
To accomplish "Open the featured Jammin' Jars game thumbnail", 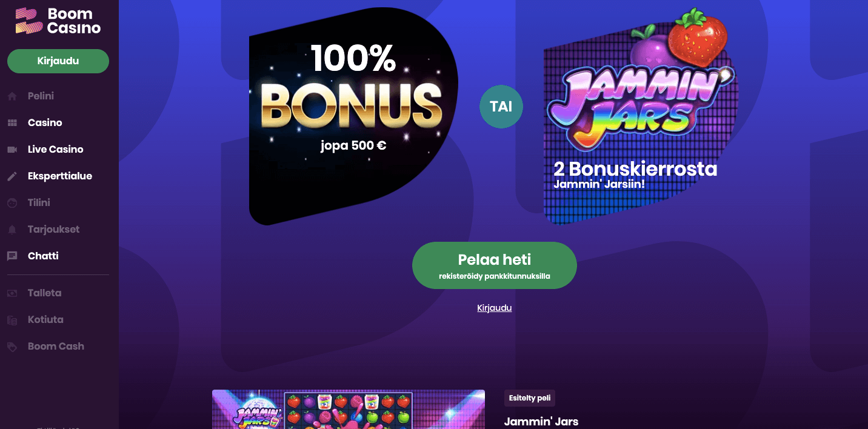I will [x=349, y=409].
